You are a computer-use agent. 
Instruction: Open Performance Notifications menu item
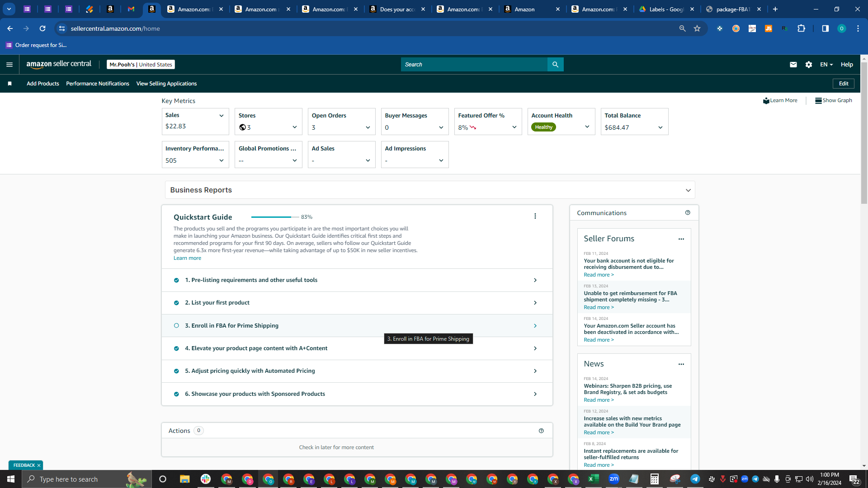click(x=98, y=84)
